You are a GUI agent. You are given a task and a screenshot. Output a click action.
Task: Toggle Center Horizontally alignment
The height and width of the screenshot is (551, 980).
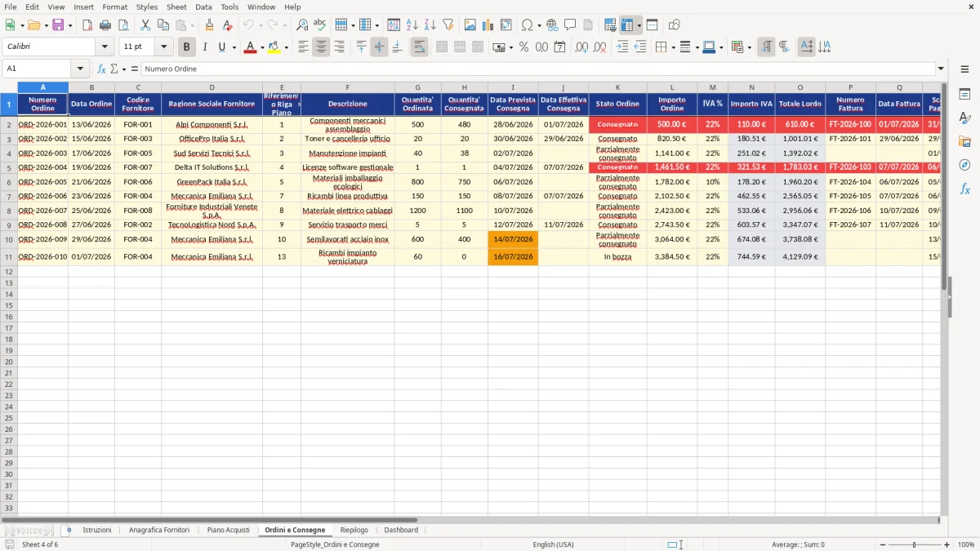click(x=322, y=47)
